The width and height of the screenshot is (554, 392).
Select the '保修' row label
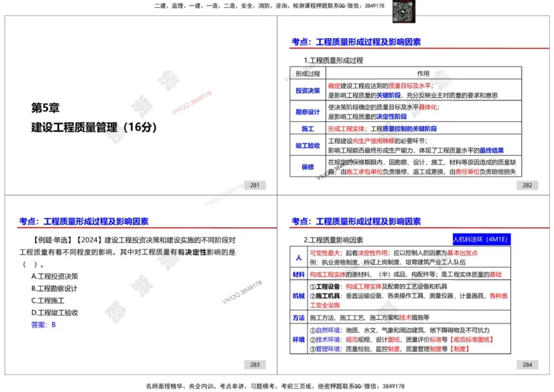coord(307,167)
